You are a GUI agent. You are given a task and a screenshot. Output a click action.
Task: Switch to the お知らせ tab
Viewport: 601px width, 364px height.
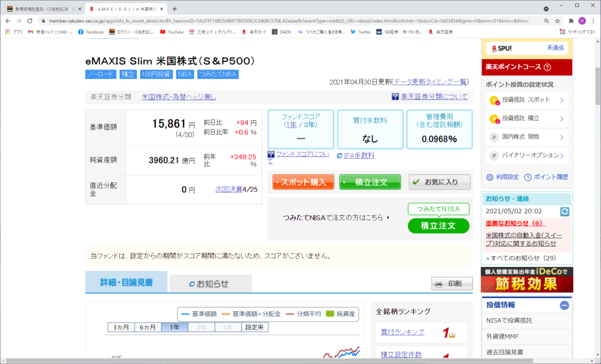pyautogui.click(x=210, y=284)
